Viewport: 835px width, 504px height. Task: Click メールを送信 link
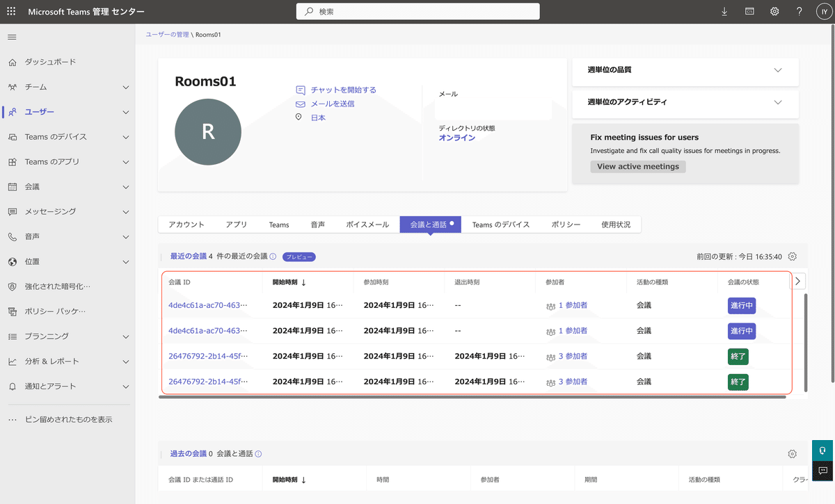333,104
